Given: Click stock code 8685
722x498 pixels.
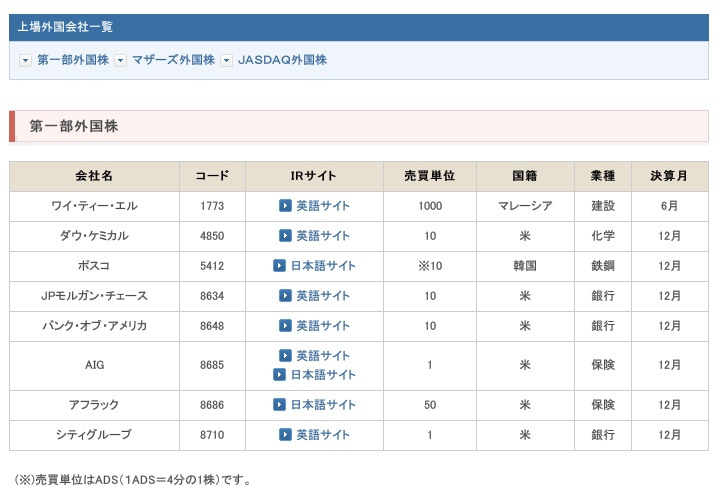Looking at the screenshot, I should point(212,365).
